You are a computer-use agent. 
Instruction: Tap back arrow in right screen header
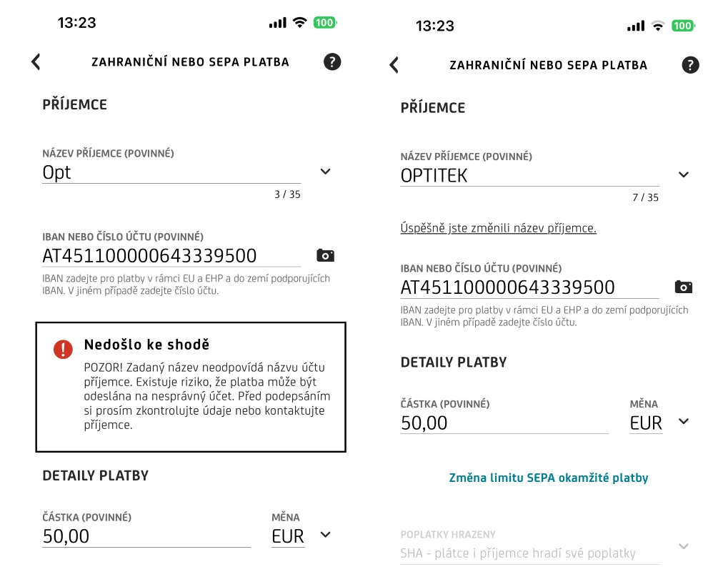pyautogui.click(x=394, y=65)
